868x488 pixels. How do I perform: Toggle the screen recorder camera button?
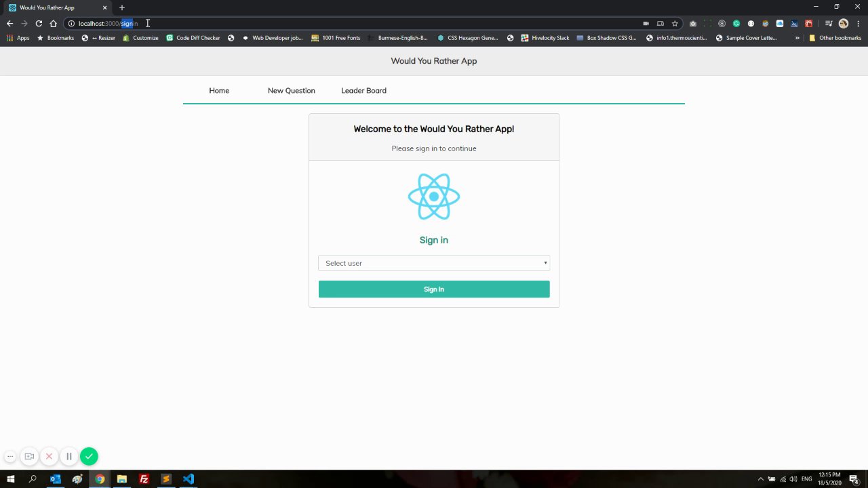click(x=29, y=457)
